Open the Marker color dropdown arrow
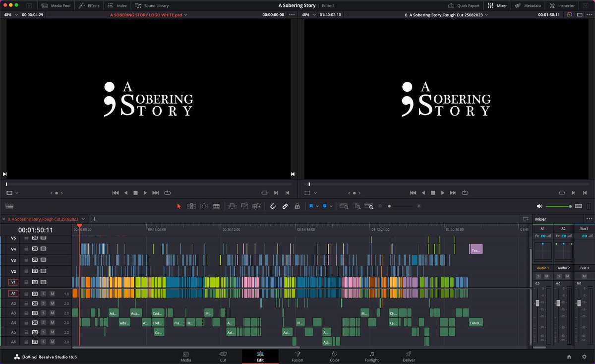Image resolution: width=595 pixels, height=364 pixels. pyautogui.click(x=331, y=206)
